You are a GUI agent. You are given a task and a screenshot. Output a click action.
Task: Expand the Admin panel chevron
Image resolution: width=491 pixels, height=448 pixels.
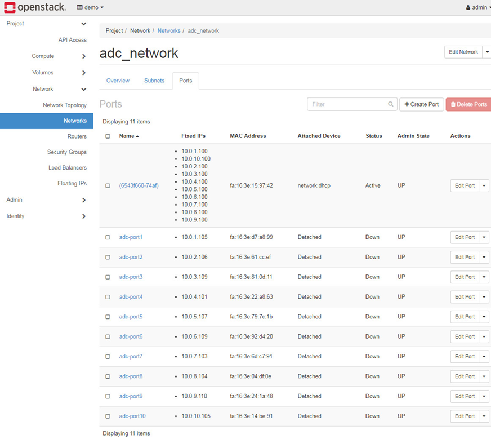coord(84,200)
